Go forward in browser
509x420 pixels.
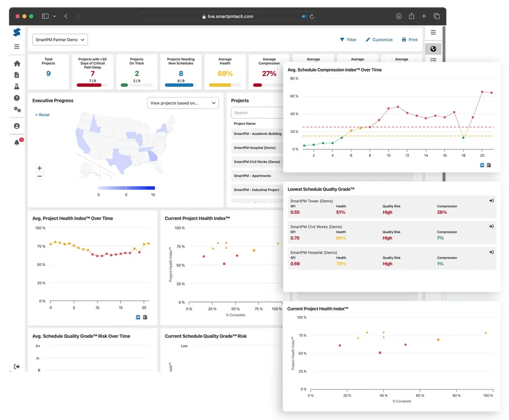[x=78, y=16]
